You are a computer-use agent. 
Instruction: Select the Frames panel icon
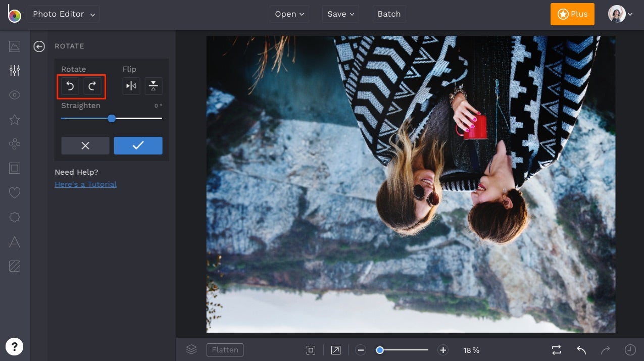point(14,168)
